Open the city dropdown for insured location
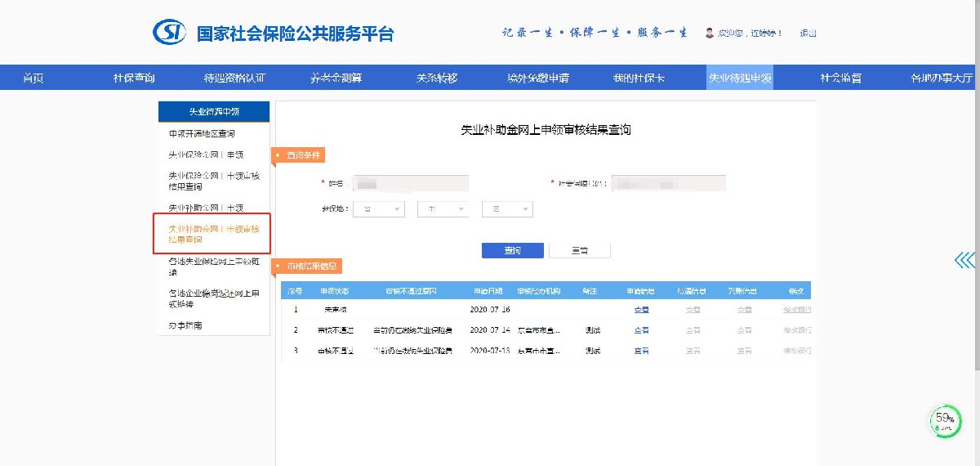 click(443, 209)
